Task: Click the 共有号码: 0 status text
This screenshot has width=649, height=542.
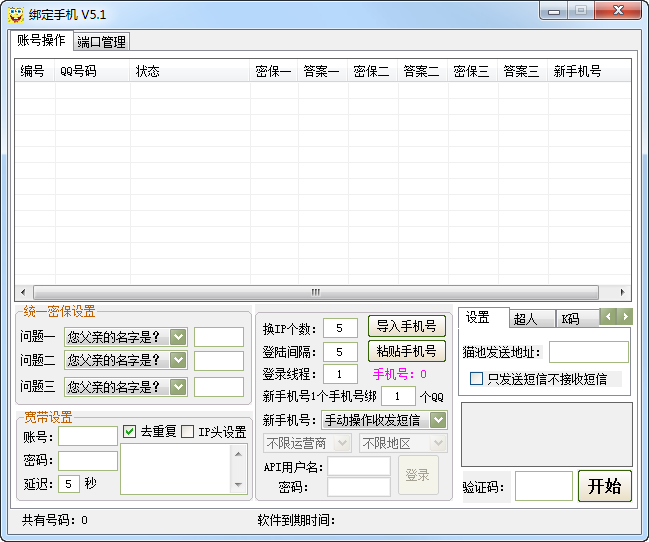Action: (55, 520)
